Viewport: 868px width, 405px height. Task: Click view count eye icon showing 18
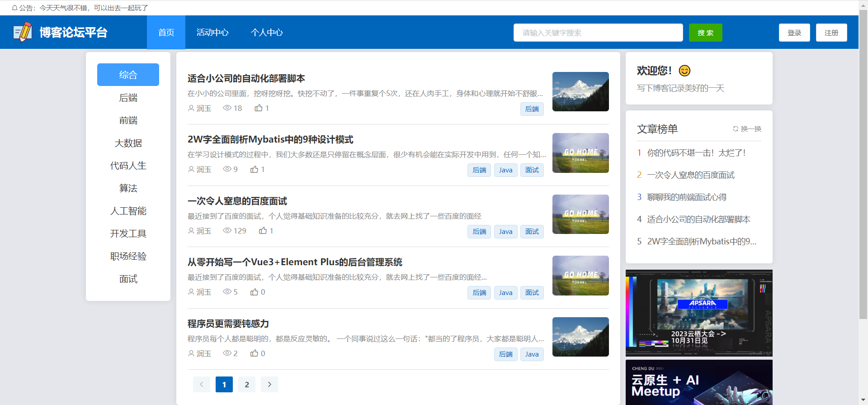pos(227,108)
